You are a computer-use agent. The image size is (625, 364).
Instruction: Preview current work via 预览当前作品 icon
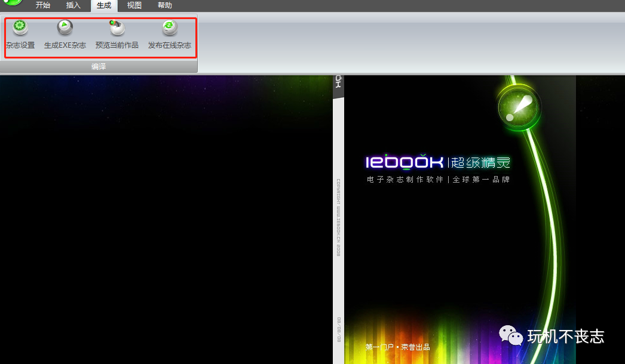tap(117, 27)
